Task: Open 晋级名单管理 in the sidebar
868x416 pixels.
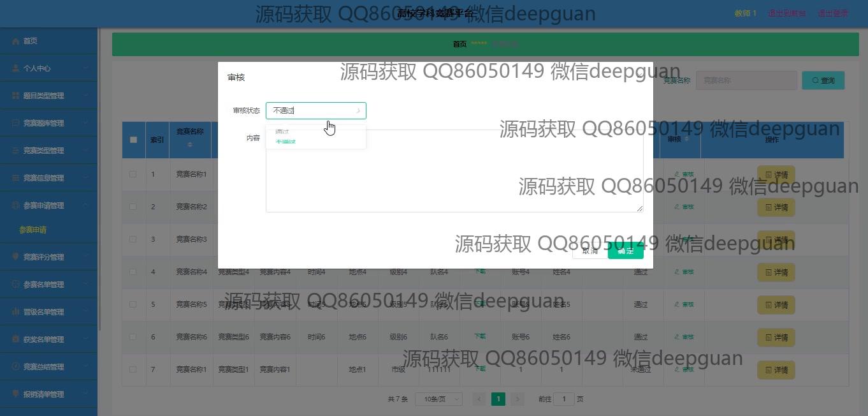Action: click(x=48, y=312)
